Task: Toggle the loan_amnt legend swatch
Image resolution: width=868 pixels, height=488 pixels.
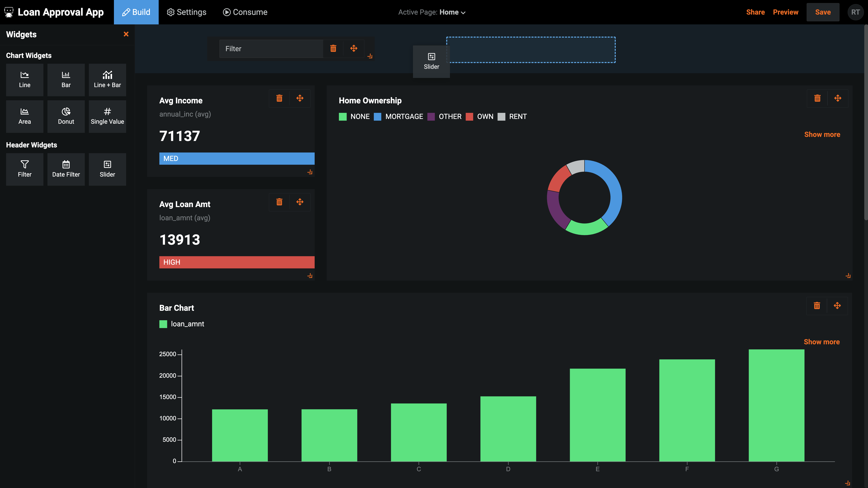Action: [x=163, y=324]
